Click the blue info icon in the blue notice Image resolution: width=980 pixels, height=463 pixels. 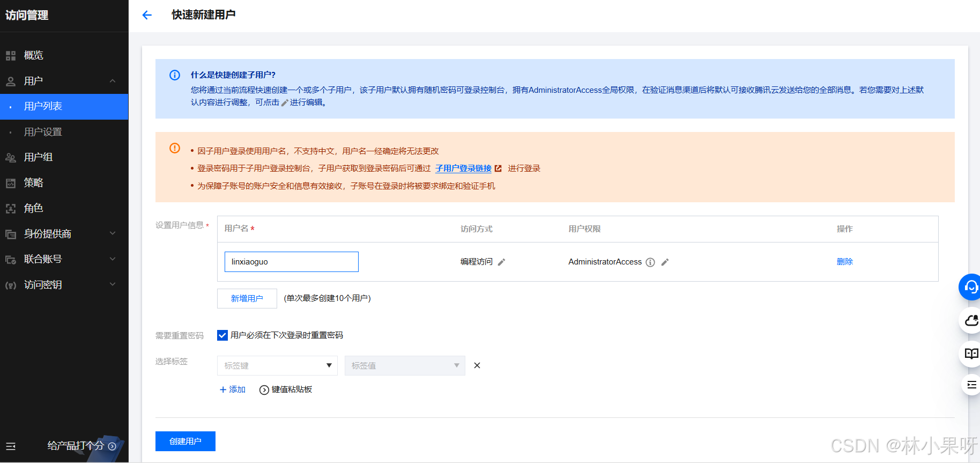click(x=175, y=75)
